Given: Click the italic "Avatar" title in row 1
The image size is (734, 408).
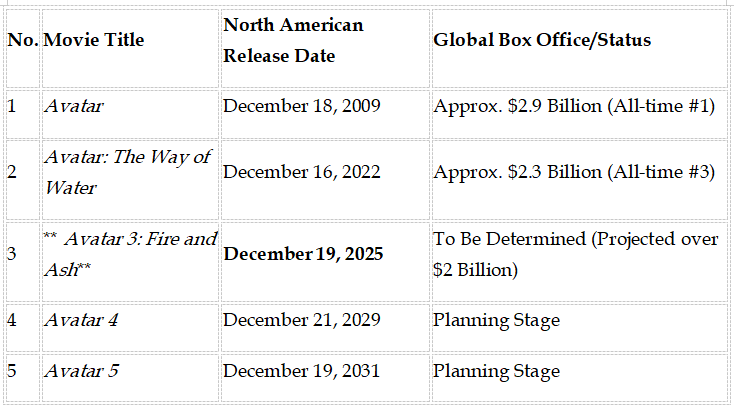Looking at the screenshot, I should [75, 105].
